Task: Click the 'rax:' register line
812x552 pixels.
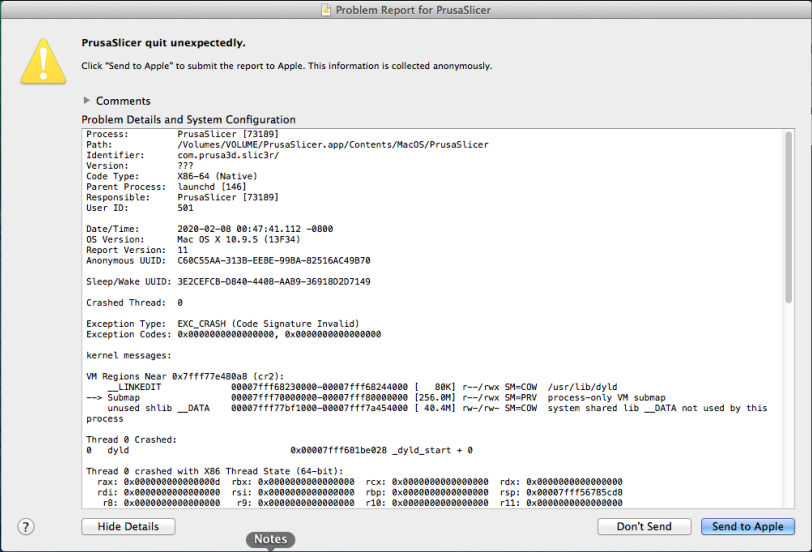Action: coord(360,482)
